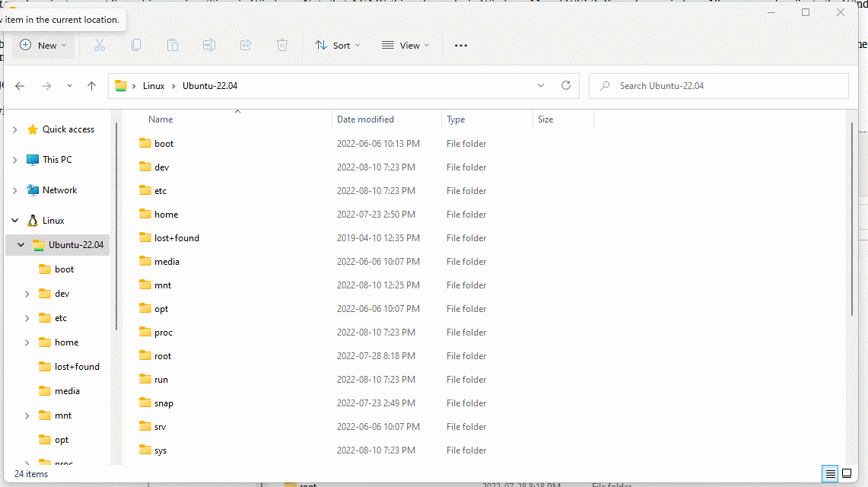The width and height of the screenshot is (868, 487).
Task: Click the Copy icon in toolbar
Action: [136, 46]
